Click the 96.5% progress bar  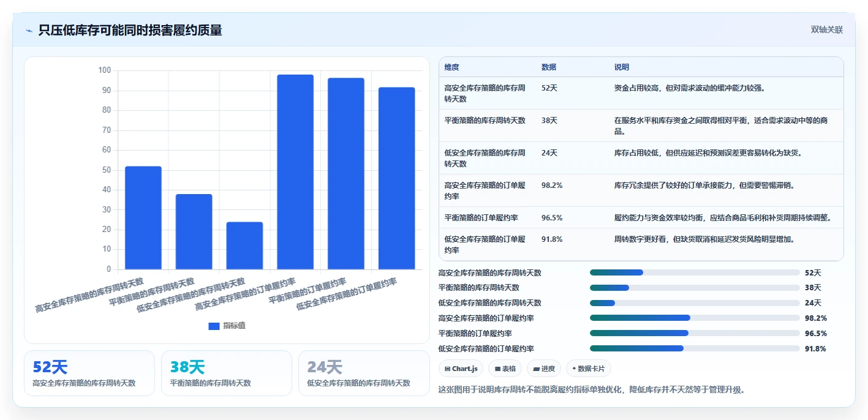click(x=695, y=334)
